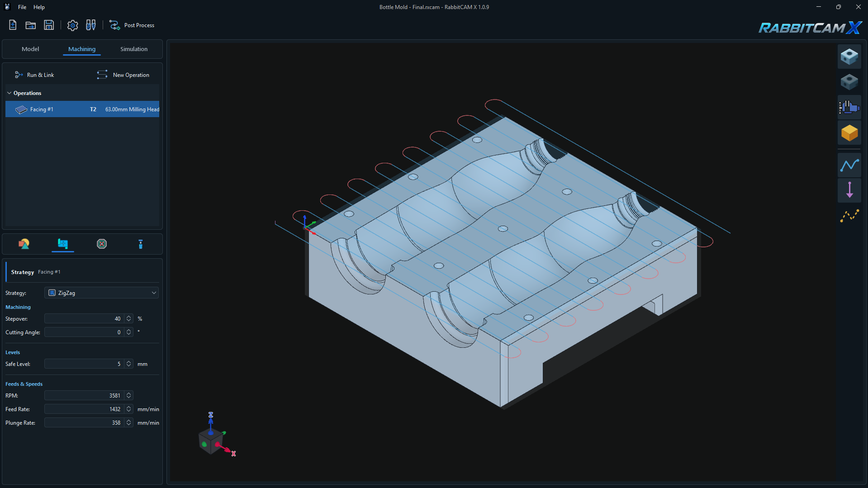Open a project with the folder icon
The image size is (868, 488).
pos(30,25)
